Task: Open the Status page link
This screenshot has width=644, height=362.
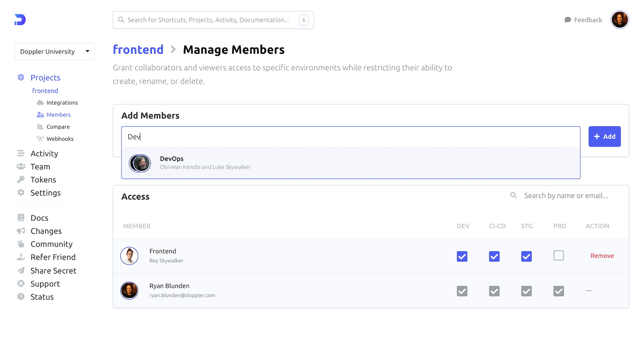Action: pos(42,297)
